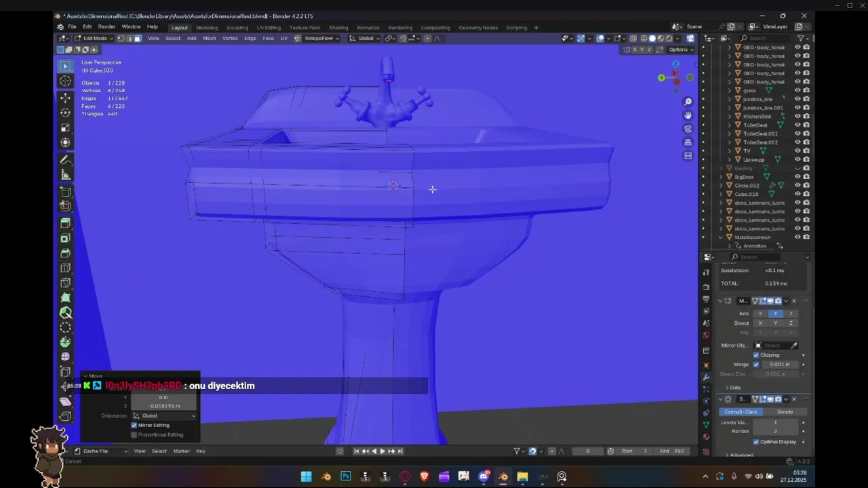Image resolution: width=868 pixels, height=488 pixels.
Task: Open the Material properties tab
Action: tap(706, 436)
